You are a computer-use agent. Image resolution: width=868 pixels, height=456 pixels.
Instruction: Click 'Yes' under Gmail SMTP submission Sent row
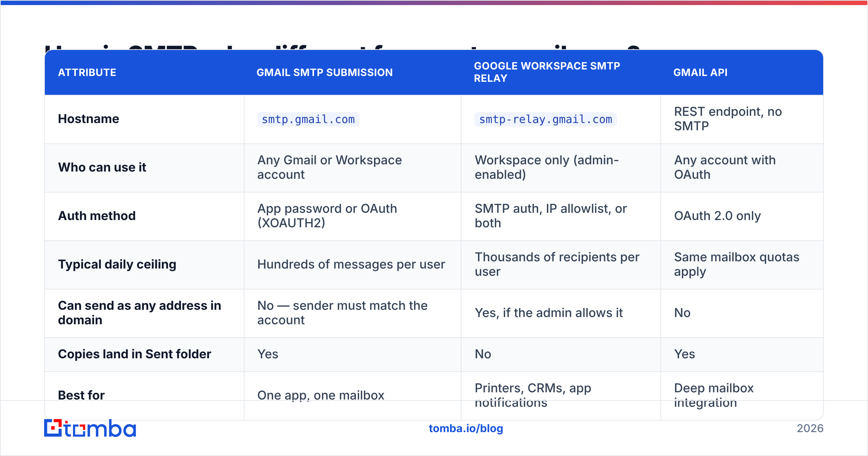coord(268,354)
